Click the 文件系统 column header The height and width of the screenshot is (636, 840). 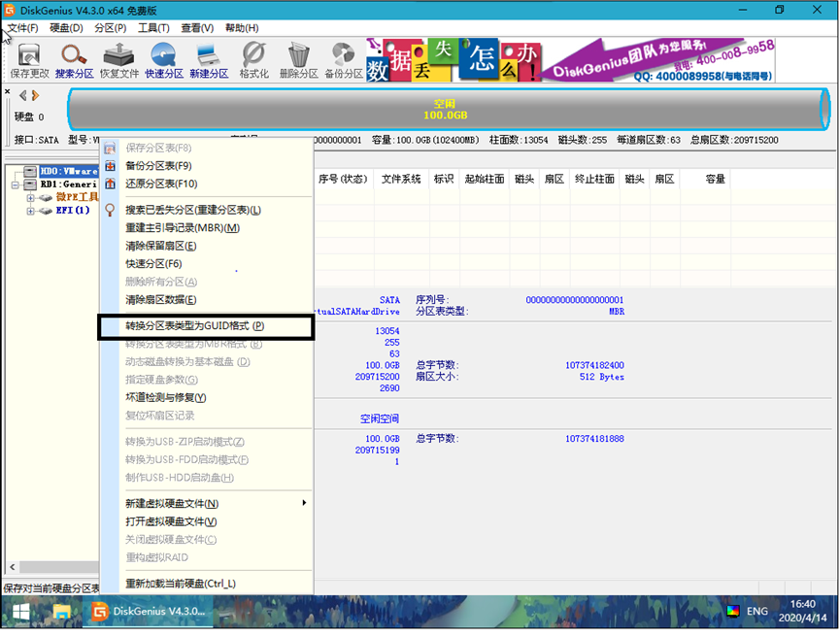401,179
